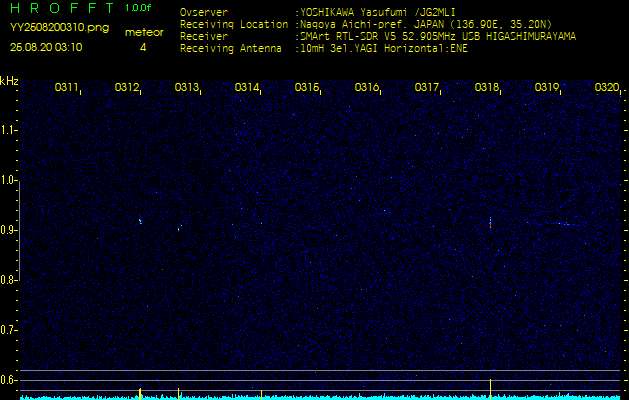Viewport: 629px width, 400px height.
Task: Click the tall yellow detection spike below 0318
Action: click(490, 389)
